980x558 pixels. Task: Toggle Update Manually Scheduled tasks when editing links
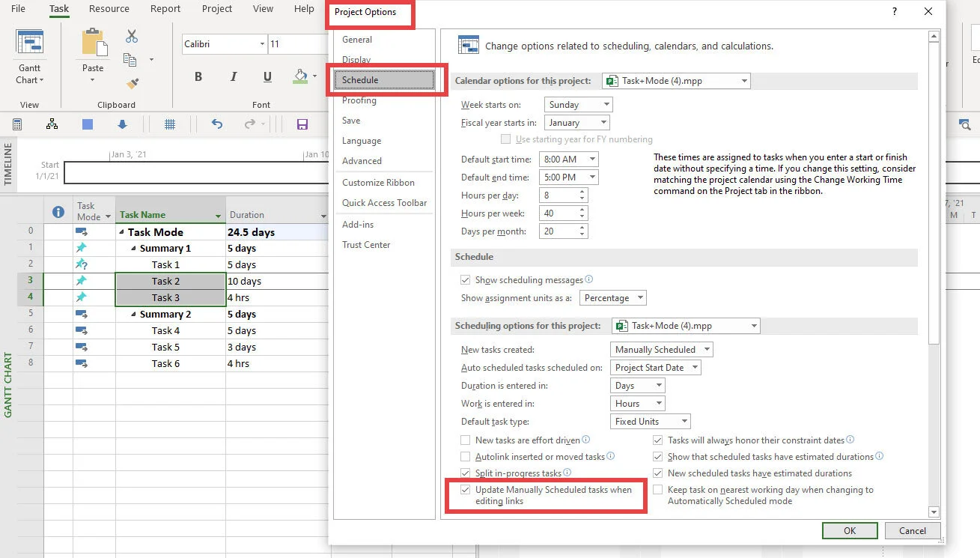coord(466,490)
